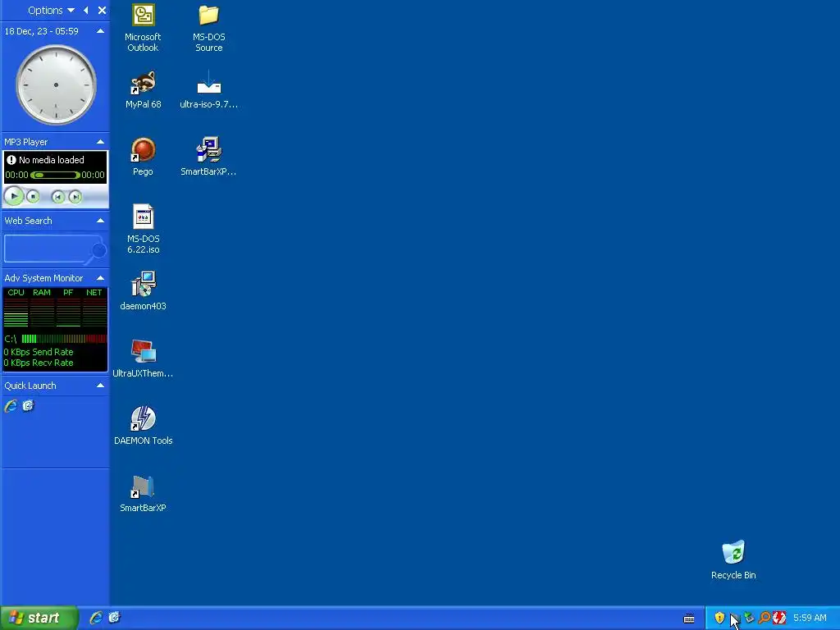Click Internet Explorer icon in taskbar

pos(96,618)
